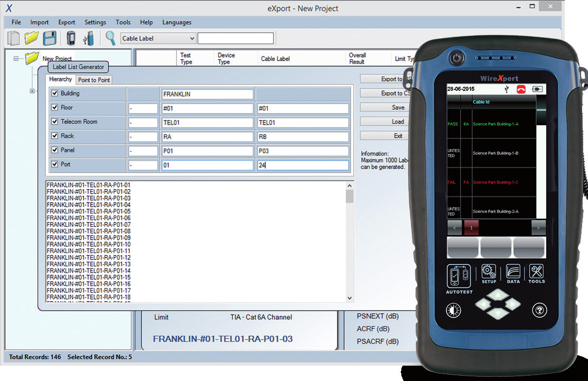Click the label list scroll up arrow
The image size is (588, 381).
(x=350, y=185)
